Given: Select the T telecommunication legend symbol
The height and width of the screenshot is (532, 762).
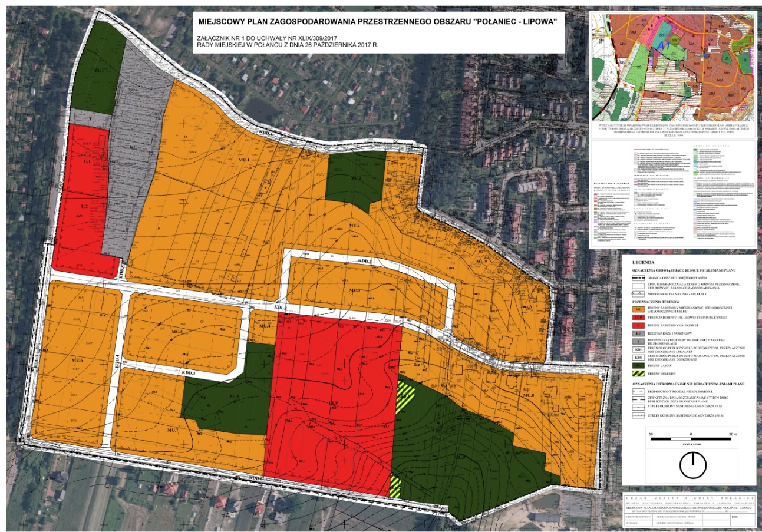Looking at the screenshot, I should (x=637, y=341).
